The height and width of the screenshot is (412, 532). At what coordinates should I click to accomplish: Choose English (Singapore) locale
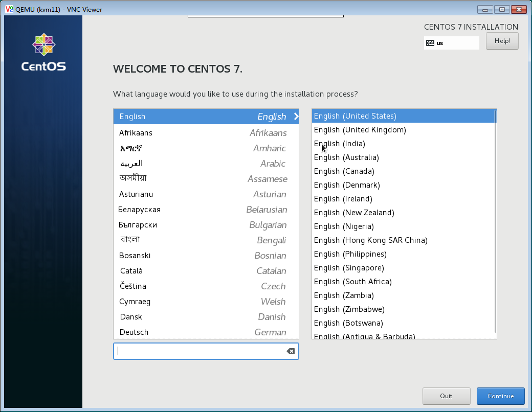pyautogui.click(x=403, y=268)
